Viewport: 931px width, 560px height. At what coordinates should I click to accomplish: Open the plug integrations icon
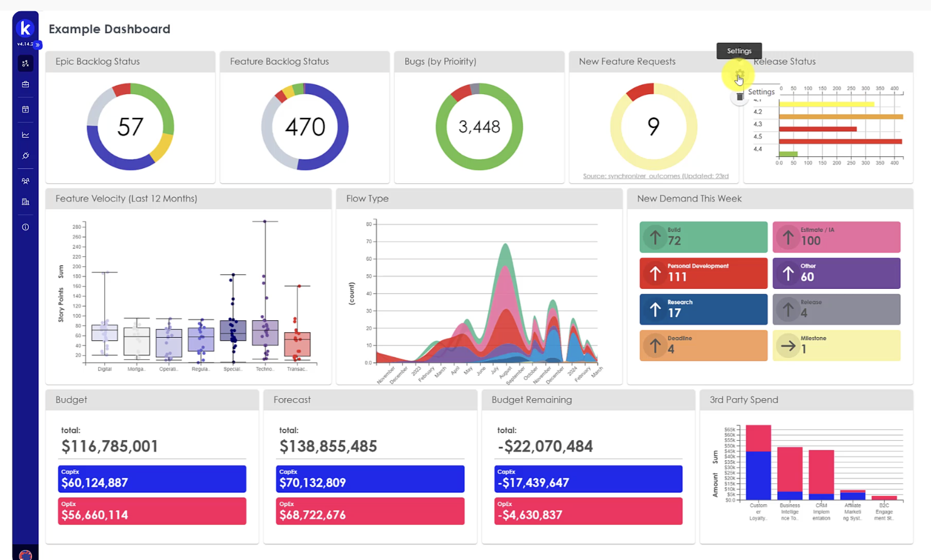[x=25, y=156]
